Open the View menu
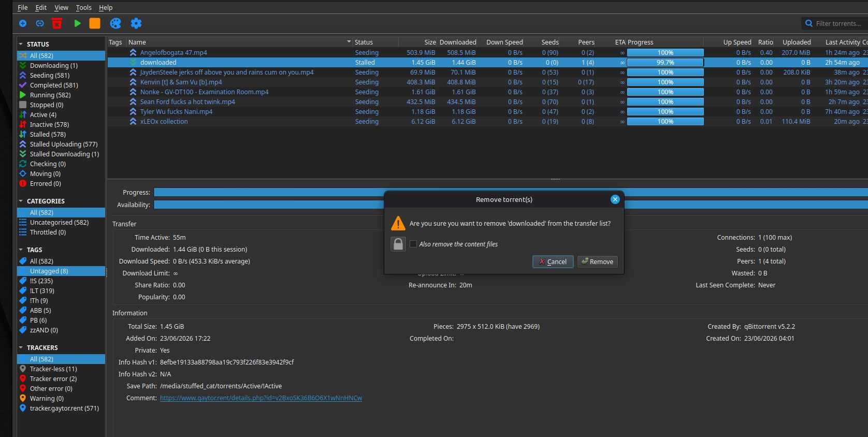Image resolution: width=868 pixels, height=437 pixels. click(61, 8)
